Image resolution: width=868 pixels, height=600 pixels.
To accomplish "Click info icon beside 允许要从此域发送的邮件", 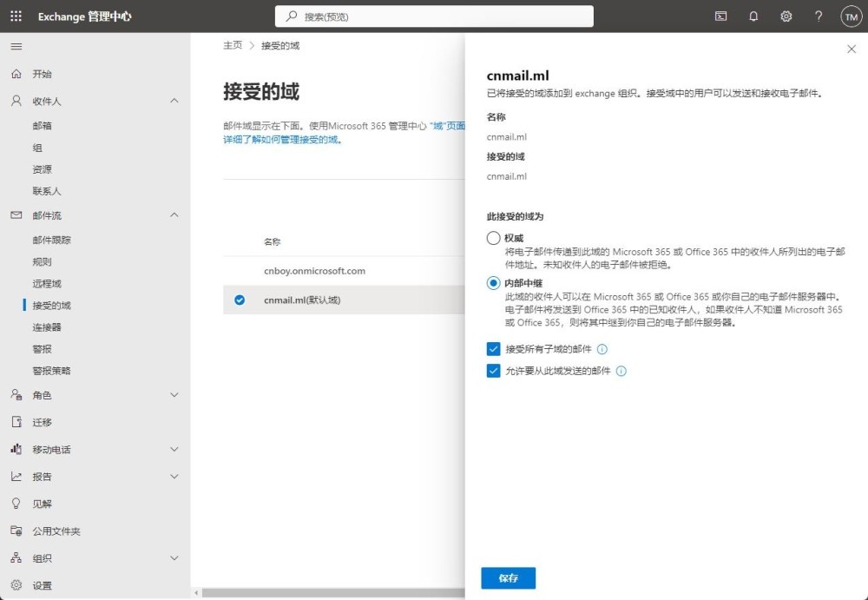I will pos(621,371).
